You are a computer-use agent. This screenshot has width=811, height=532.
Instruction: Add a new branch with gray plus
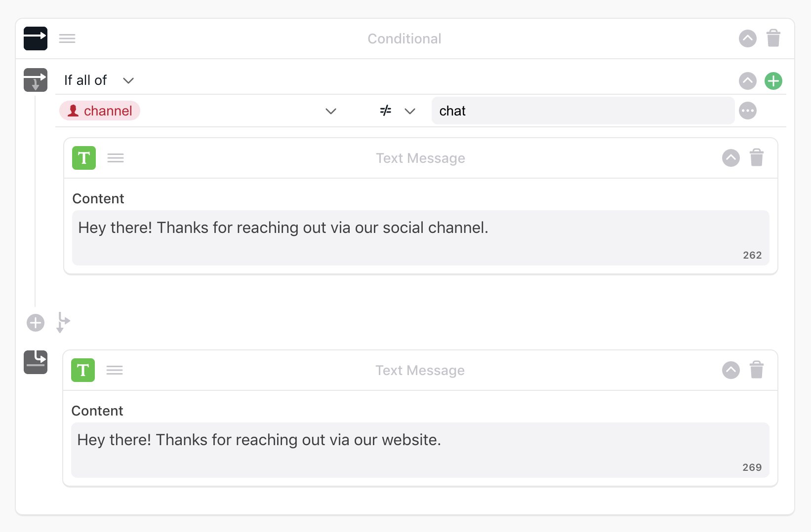pyautogui.click(x=36, y=323)
